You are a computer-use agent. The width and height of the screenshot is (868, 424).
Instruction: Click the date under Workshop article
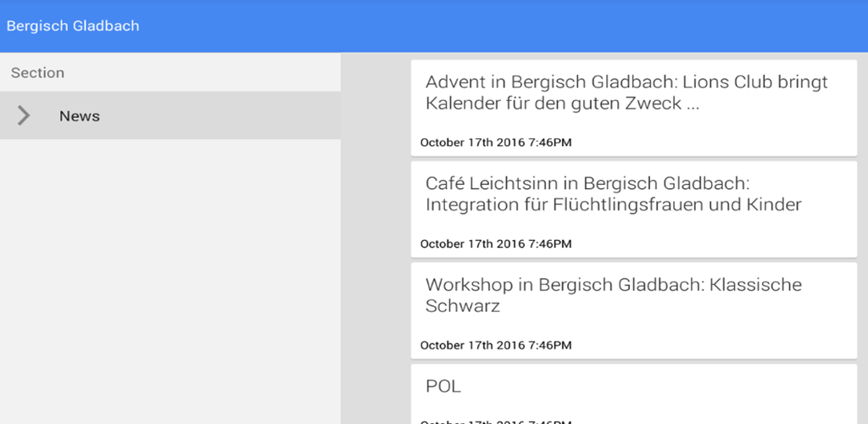(496, 345)
